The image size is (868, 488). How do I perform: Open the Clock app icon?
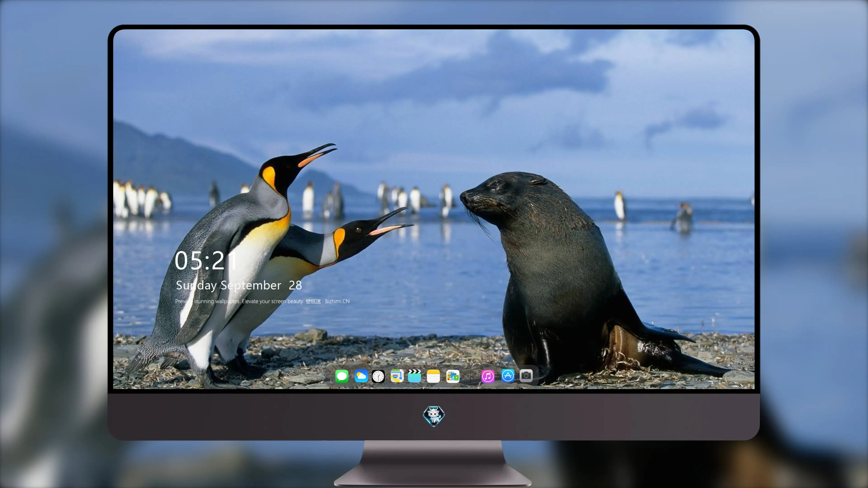point(378,376)
